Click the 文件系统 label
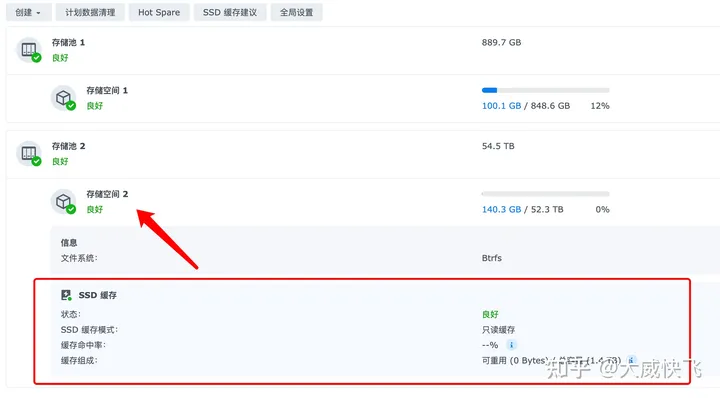 [79, 258]
